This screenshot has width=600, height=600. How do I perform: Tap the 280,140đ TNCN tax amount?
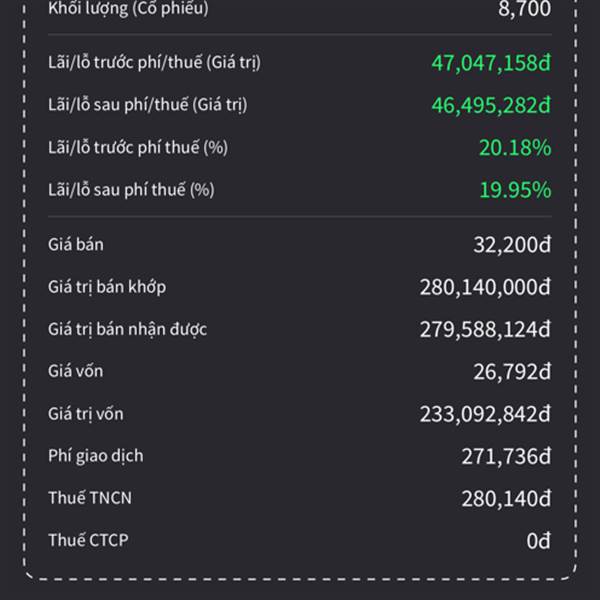(506, 499)
